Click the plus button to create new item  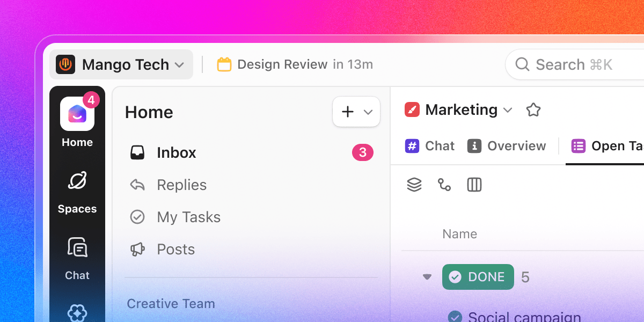click(x=348, y=112)
